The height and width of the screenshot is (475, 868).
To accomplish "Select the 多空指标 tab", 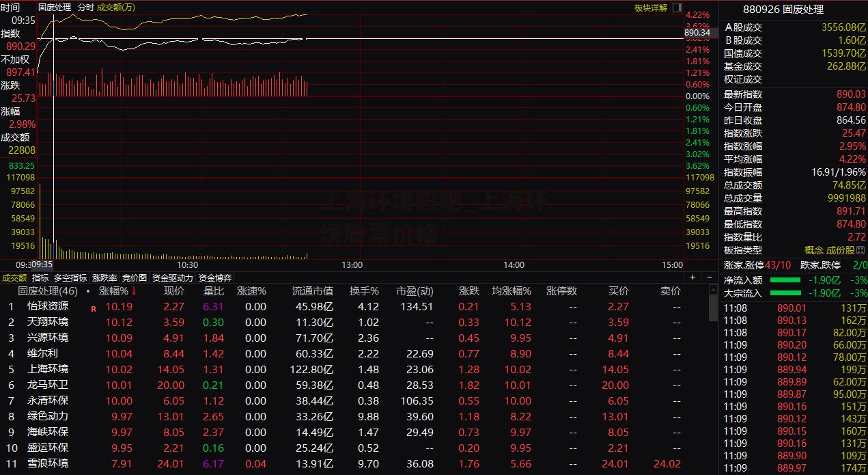I will pos(70,278).
